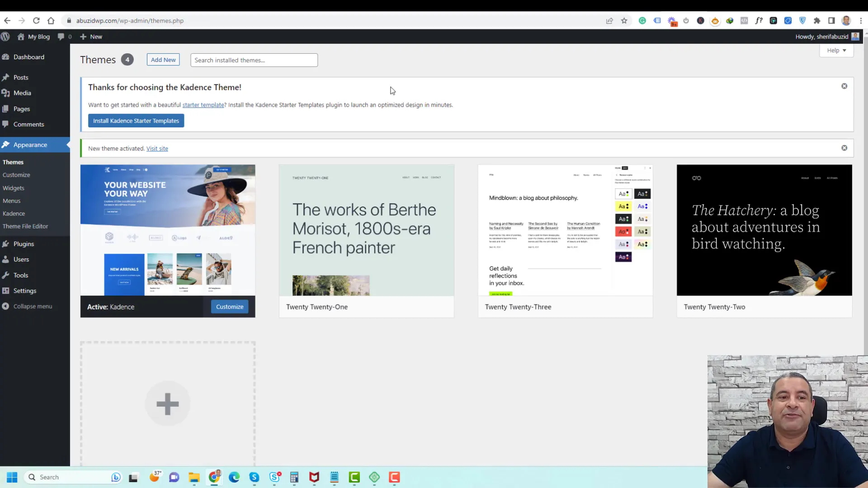Click the add new theme plus tile
Screen dimensions: 868x488
click(168, 404)
